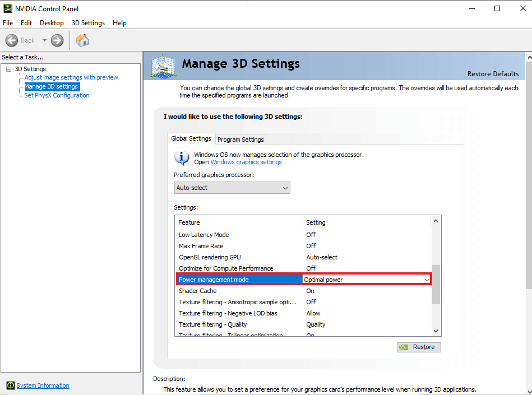Select Texture filtering Anisotropic sample row
Viewport: 532px width, 395px height.
(x=304, y=302)
